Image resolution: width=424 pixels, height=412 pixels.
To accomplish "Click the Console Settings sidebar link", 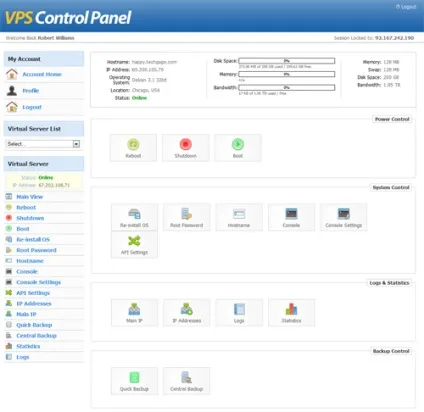I will click(x=38, y=282).
